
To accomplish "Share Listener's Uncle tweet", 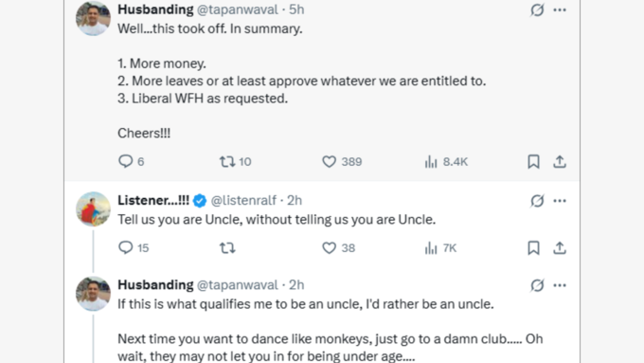I will [x=560, y=248].
